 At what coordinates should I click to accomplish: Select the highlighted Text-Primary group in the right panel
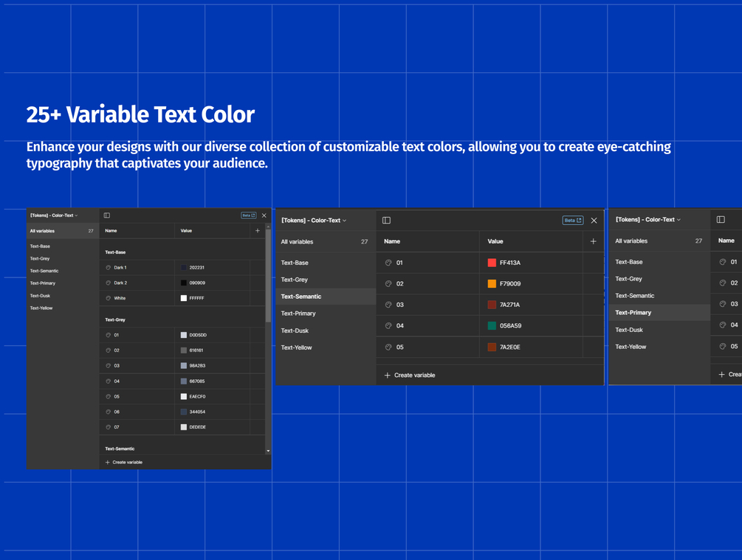pos(633,313)
